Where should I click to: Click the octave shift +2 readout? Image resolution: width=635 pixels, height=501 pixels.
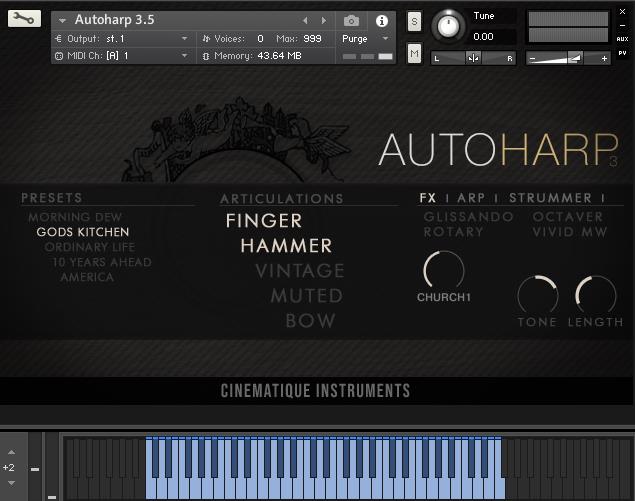coord(9,467)
